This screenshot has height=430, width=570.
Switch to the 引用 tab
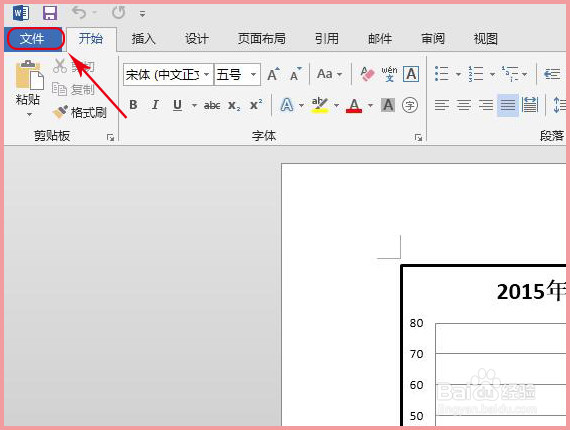(x=326, y=39)
